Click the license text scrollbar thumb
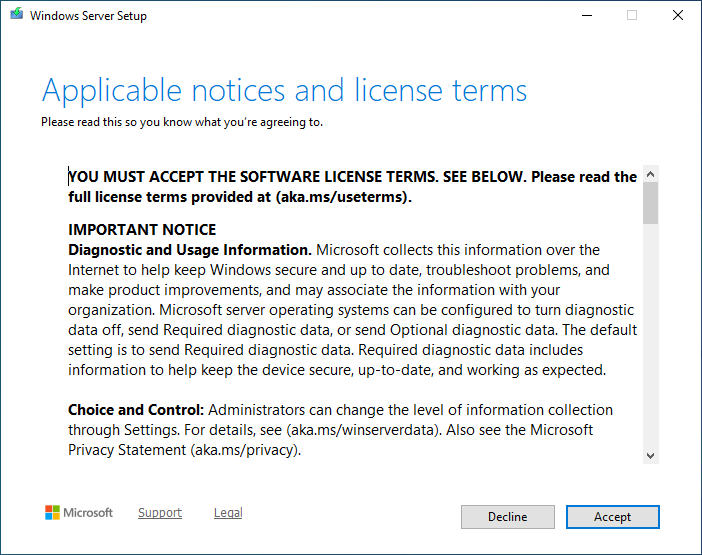Image resolution: width=702 pixels, height=555 pixels. tap(651, 203)
